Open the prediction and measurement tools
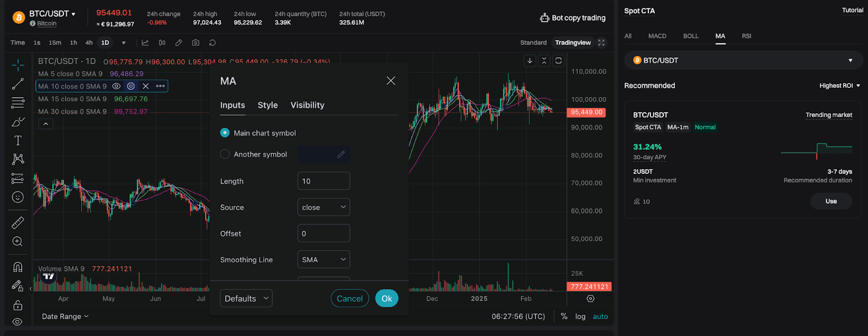 point(18,178)
